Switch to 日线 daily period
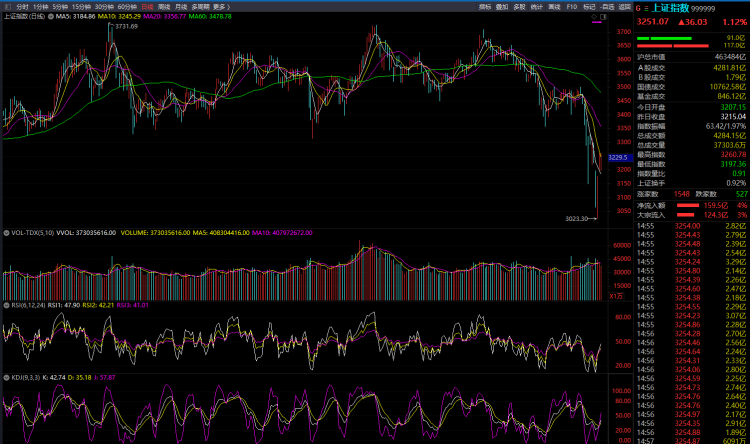Image resolution: width=750 pixels, height=444 pixels. point(146,6)
